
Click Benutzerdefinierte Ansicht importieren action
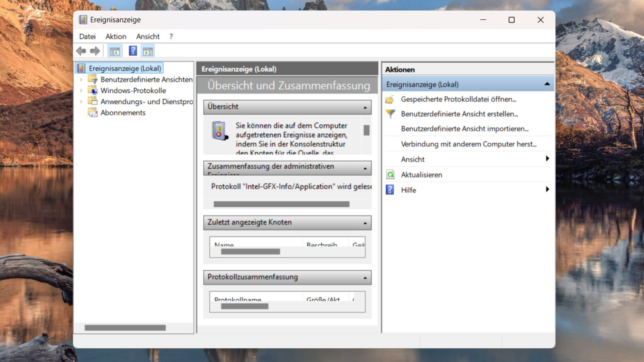tap(464, 129)
